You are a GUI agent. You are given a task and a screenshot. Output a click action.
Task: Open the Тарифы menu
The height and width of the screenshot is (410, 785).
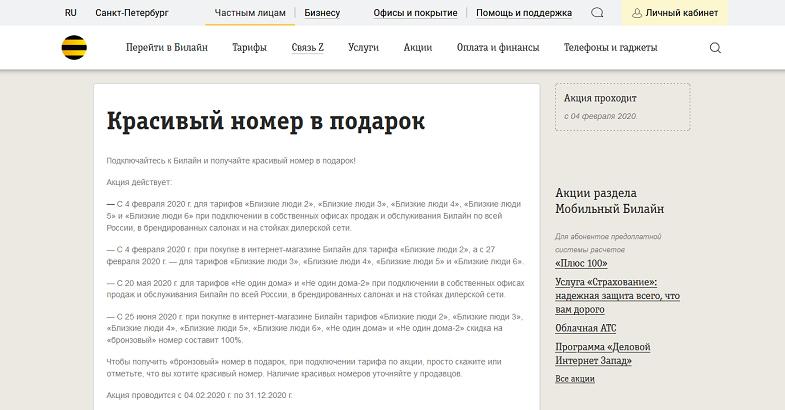[249, 48]
